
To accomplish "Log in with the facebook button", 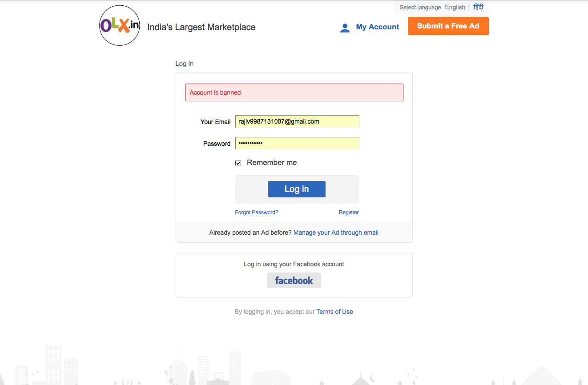I will pyautogui.click(x=294, y=281).
